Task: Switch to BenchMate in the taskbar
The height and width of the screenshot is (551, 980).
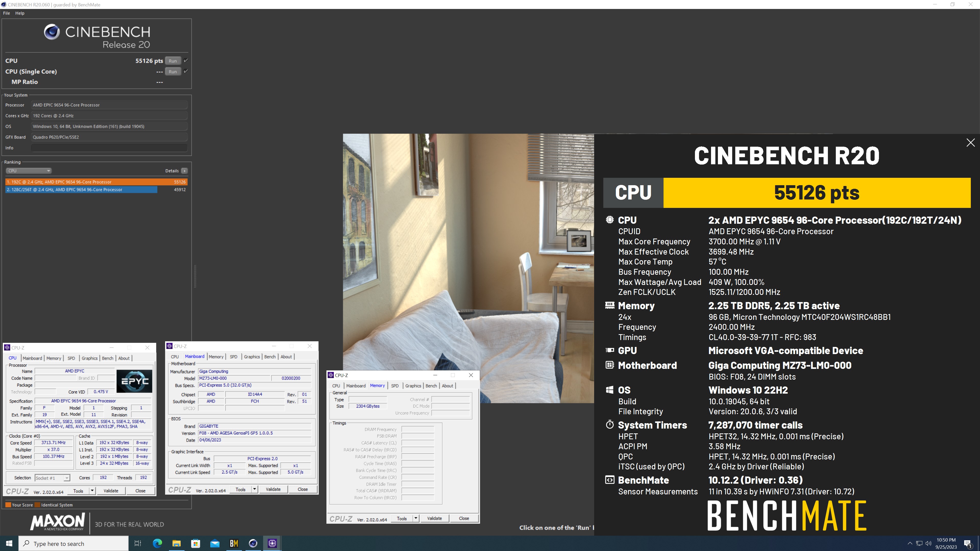Action: [x=234, y=543]
